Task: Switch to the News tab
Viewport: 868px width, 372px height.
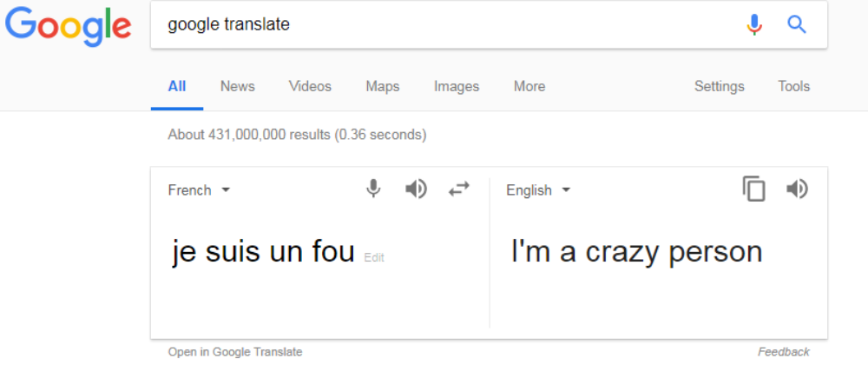Action: 237,86
